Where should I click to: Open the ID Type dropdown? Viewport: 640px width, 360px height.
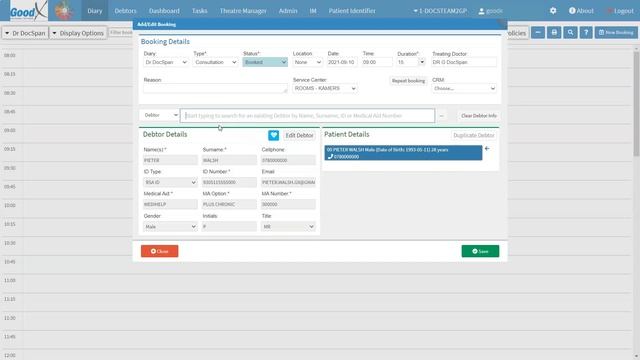pos(170,182)
